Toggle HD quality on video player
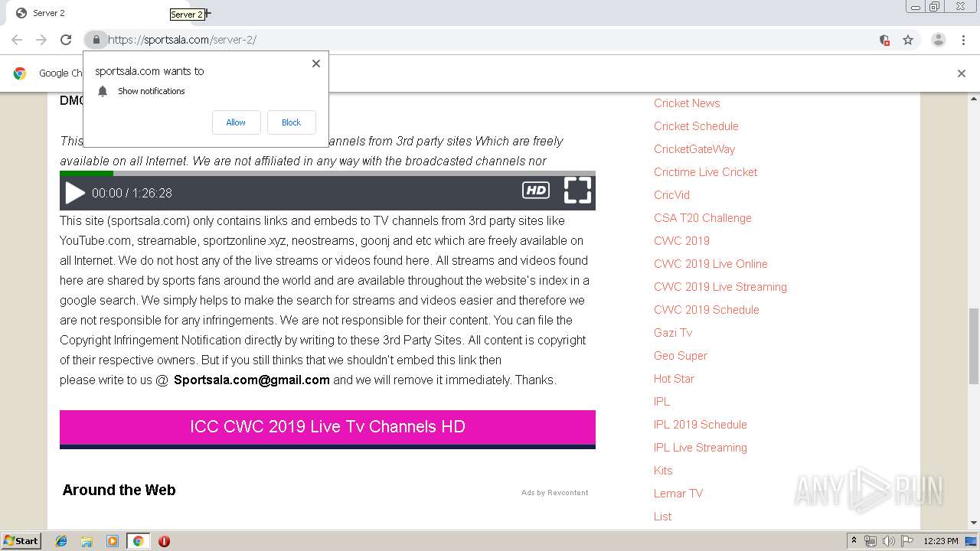Screen dimensions: 980x551 coord(536,191)
